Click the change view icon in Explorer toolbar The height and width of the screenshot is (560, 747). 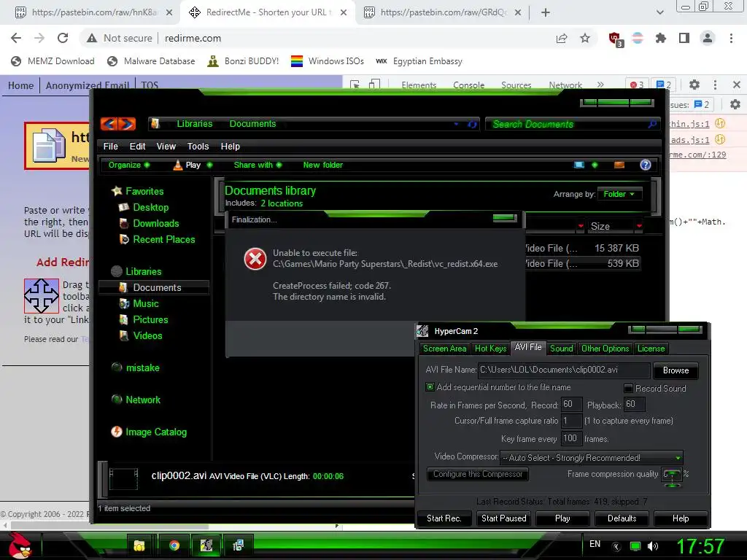578,165
